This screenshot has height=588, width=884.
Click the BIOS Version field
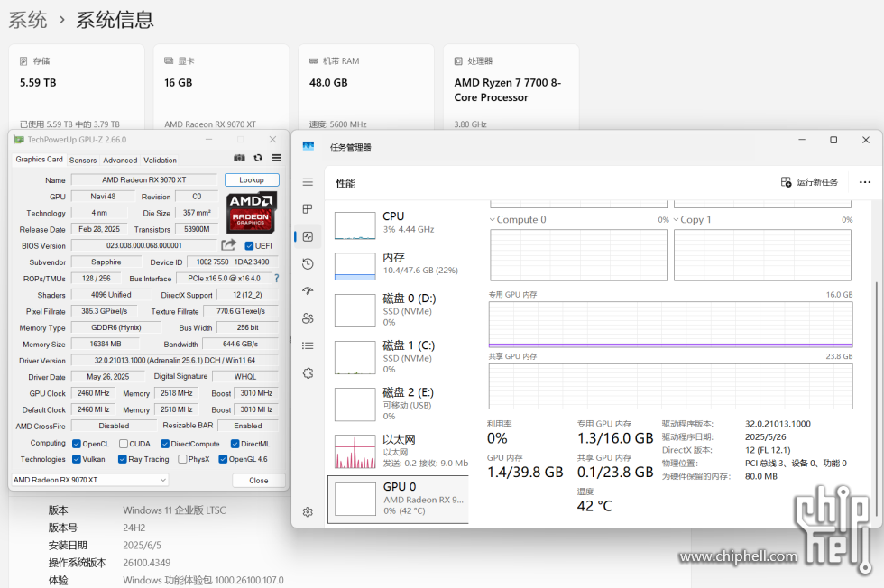[x=143, y=246]
